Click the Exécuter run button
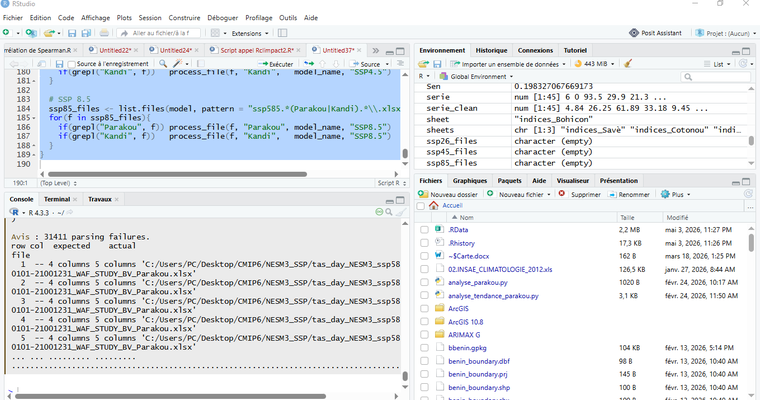The height and width of the screenshot is (400, 760). [276, 64]
